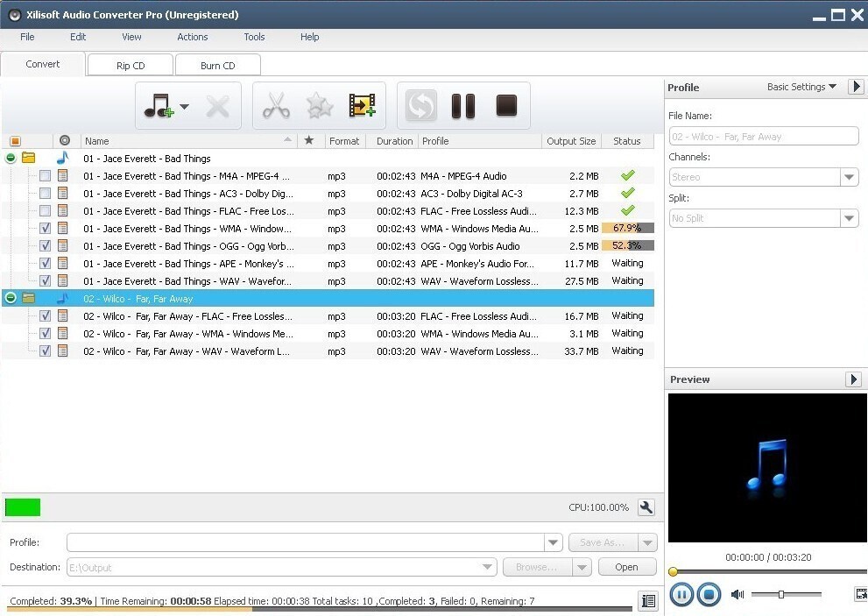Click document icon of Bad Things M4A row
The height and width of the screenshot is (616, 868).
pos(62,175)
